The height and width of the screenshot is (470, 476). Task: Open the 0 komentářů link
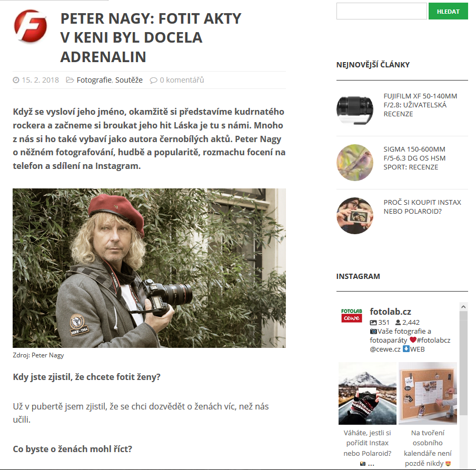[x=182, y=80]
